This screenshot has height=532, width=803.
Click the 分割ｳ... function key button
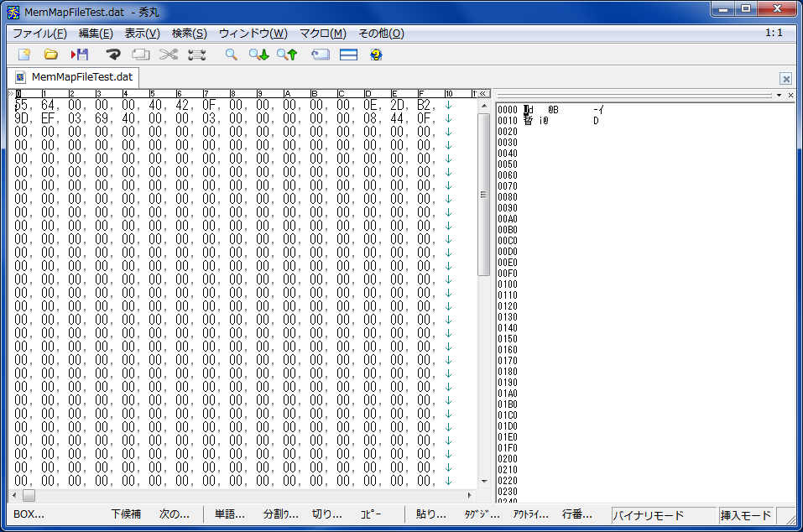point(280,514)
